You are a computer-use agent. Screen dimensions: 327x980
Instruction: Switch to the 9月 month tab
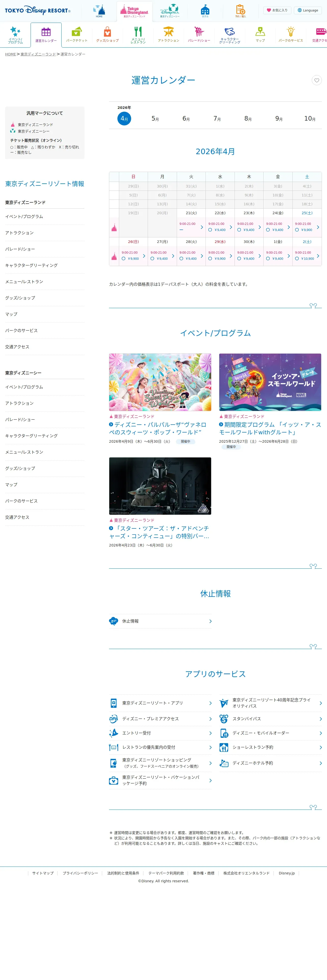279,118
